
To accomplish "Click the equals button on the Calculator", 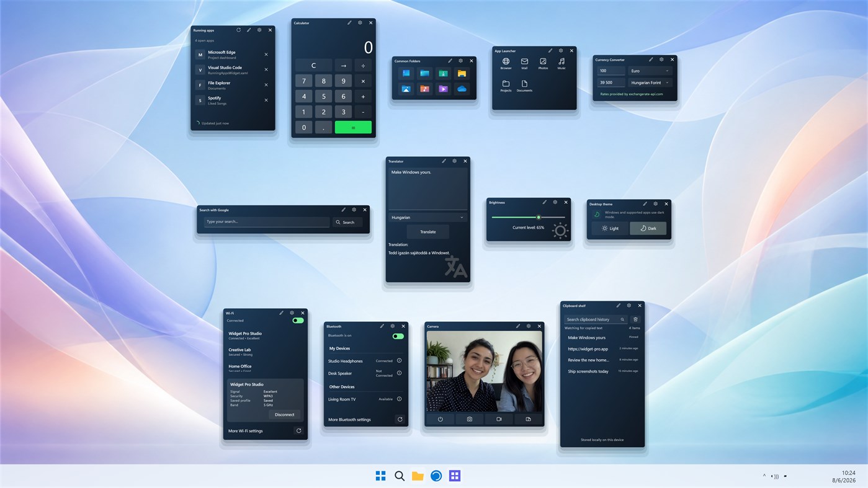I will [353, 127].
